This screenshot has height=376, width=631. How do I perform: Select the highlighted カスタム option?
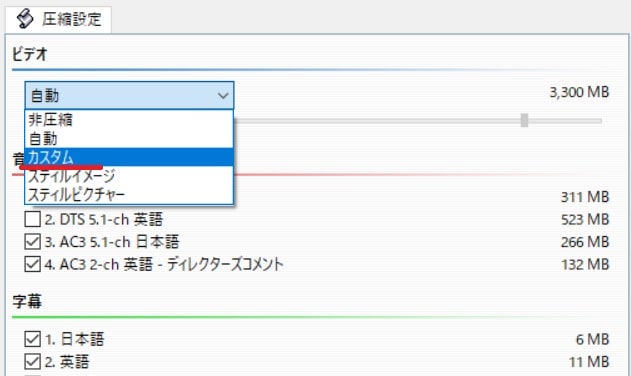[129, 157]
